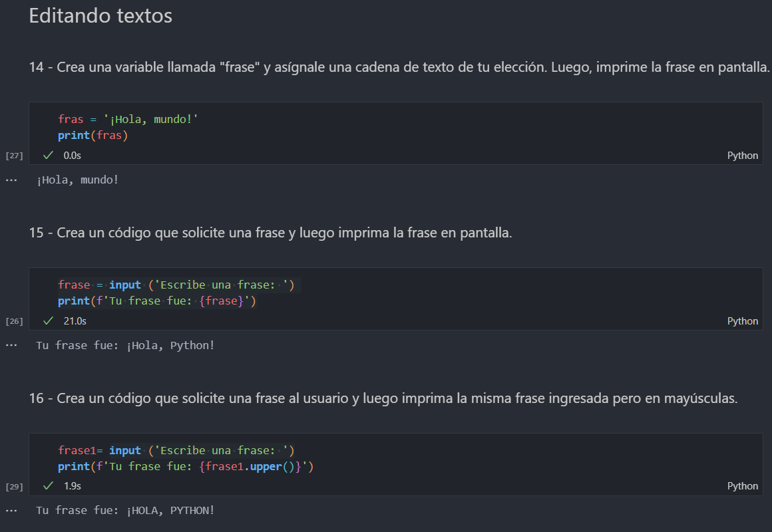
Task: Place cursor in frase1= input line
Action: 176,450
